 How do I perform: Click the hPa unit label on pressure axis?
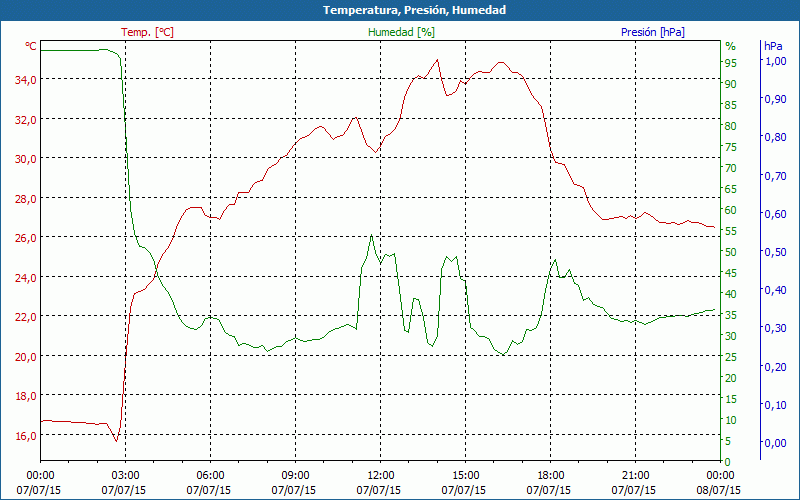(773, 46)
